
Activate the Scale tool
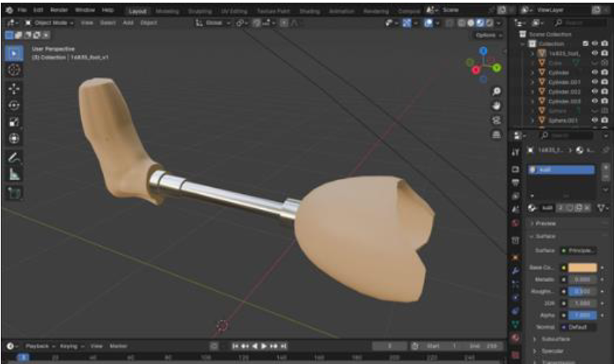14,122
